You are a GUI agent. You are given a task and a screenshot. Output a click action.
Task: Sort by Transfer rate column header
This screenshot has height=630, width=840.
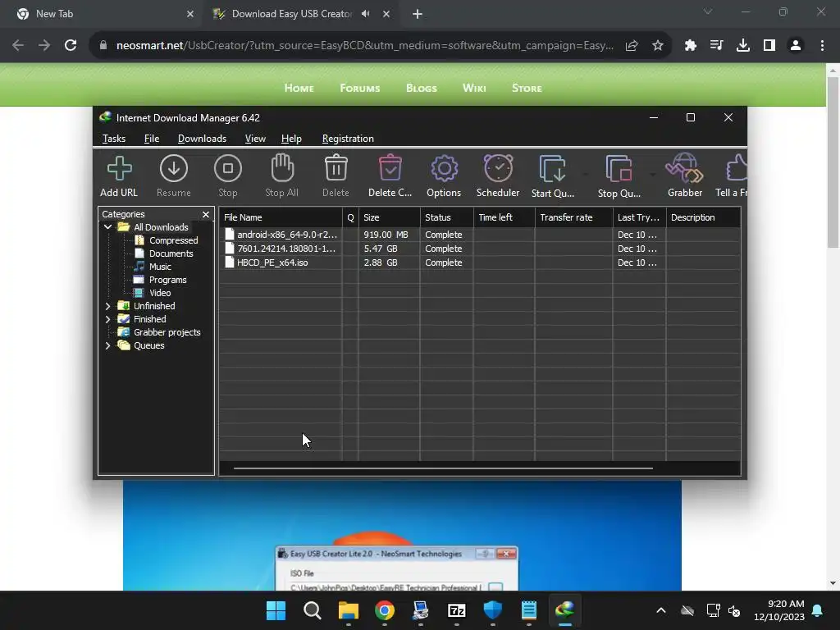(573, 217)
